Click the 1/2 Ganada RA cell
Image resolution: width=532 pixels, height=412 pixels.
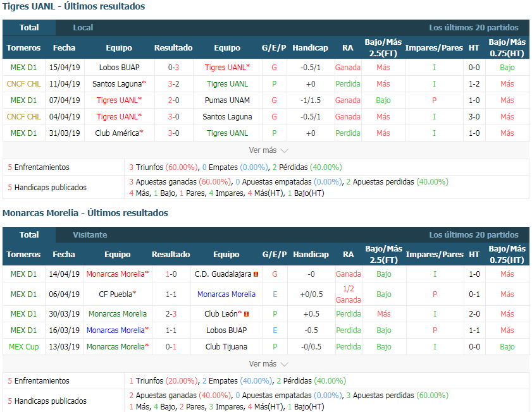coord(349,294)
